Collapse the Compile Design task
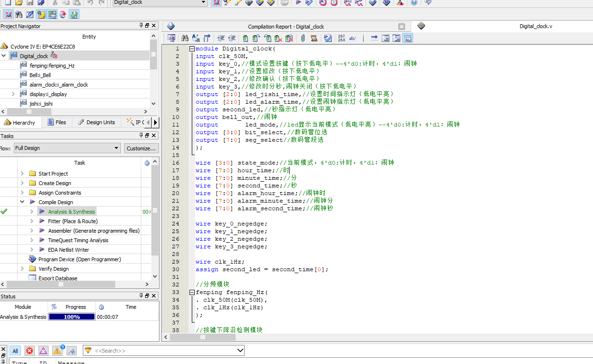This screenshot has height=364, width=593. [x=22, y=202]
